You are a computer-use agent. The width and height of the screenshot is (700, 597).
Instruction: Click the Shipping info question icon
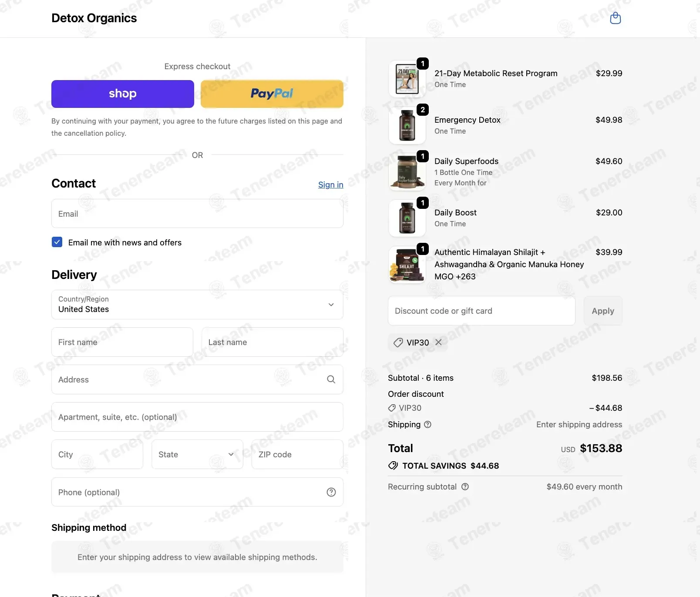click(427, 424)
